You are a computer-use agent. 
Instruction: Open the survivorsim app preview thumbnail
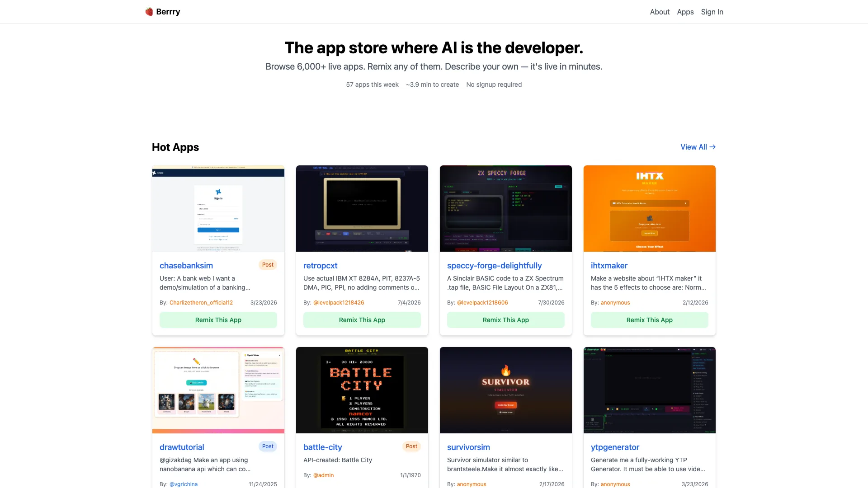click(x=506, y=390)
